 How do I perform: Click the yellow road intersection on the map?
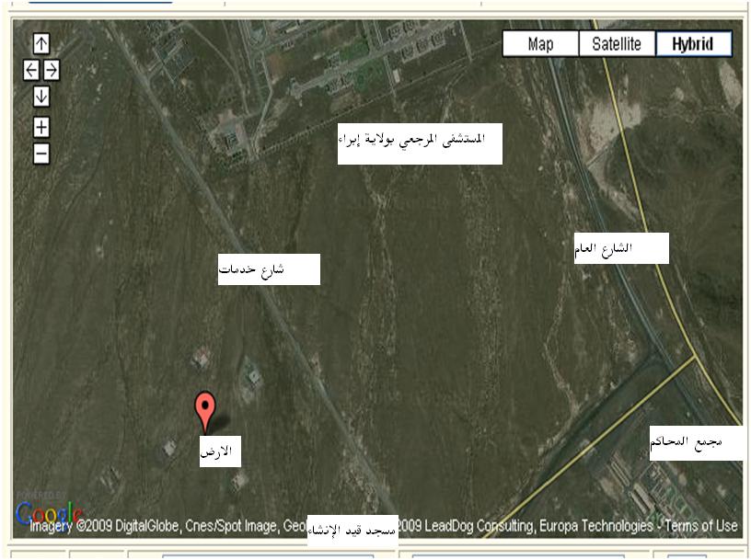tap(695, 356)
